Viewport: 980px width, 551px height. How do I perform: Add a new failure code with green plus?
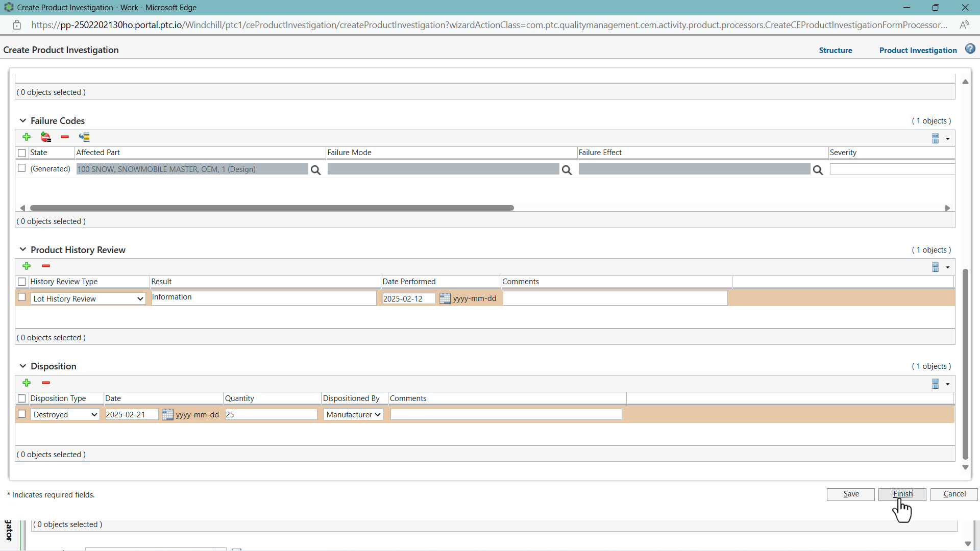point(27,137)
